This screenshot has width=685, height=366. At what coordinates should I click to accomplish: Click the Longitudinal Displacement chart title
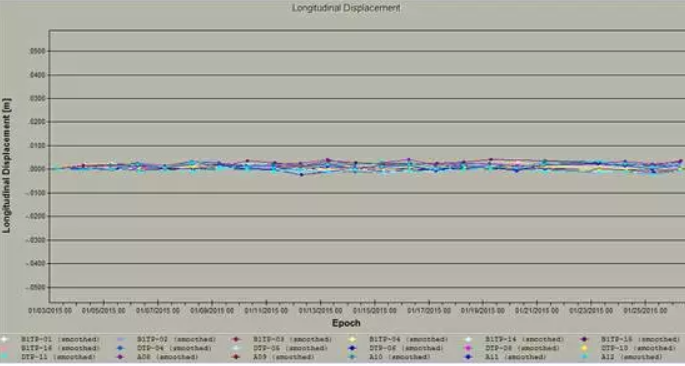coord(346,8)
